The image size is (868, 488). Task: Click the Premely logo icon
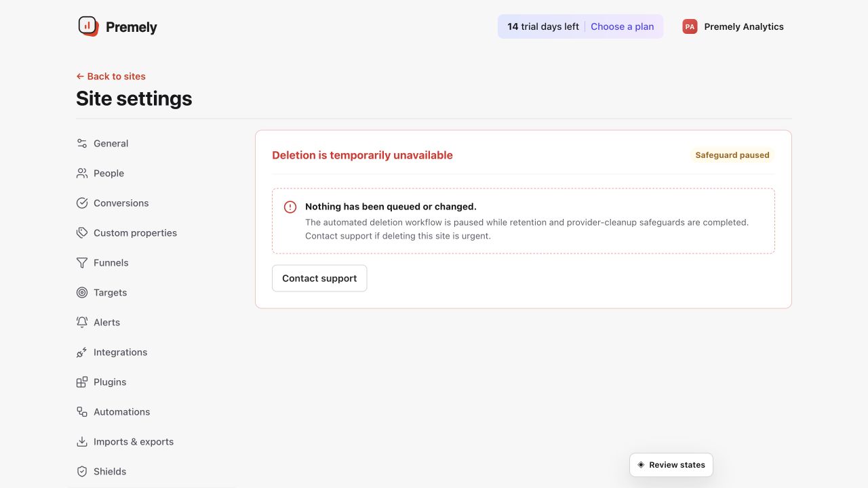(x=88, y=26)
